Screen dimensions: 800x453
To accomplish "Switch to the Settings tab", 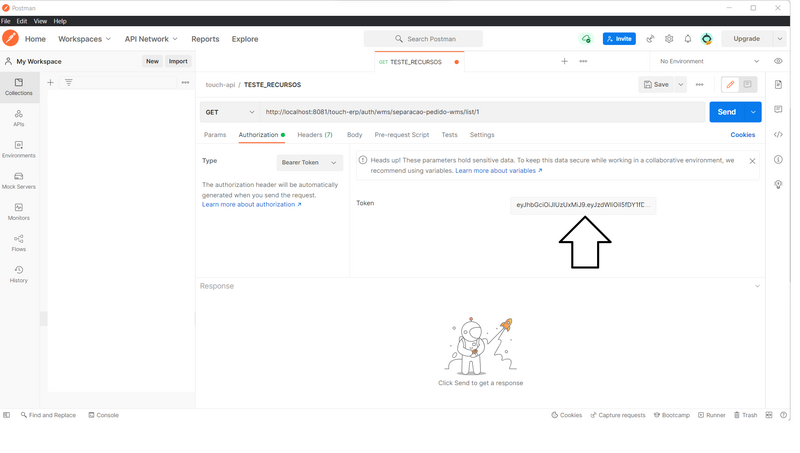I will pyautogui.click(x=482, y=135).
